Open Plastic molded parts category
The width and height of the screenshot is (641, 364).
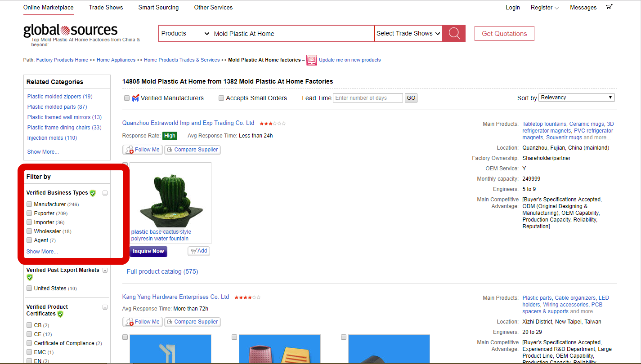(x=57, y=107)
